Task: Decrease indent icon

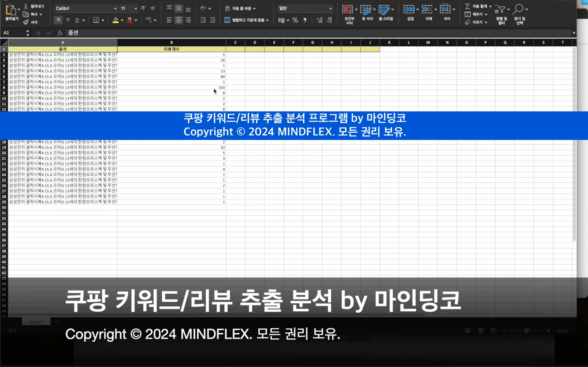Action: pyautogui.click(x=203, y=20)
